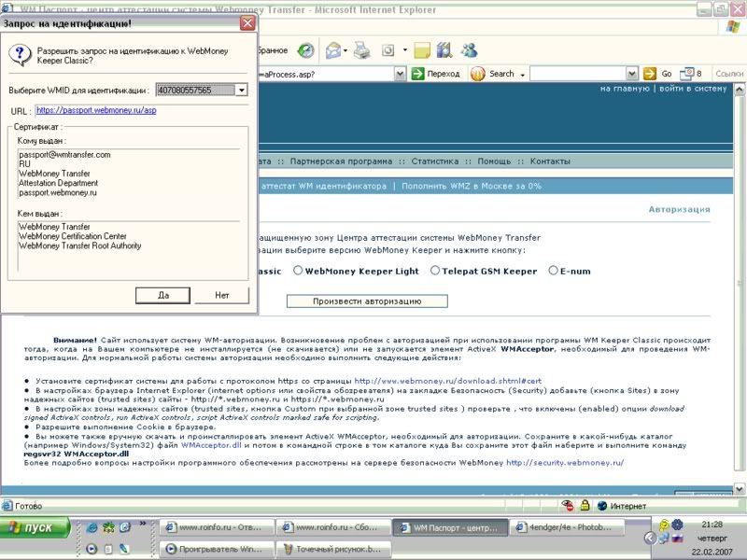The height and width of the screenshot is (560, 747).
Task: Switch to the 4endger/4e - Photob... taskbar window
Action: (567, 527)
